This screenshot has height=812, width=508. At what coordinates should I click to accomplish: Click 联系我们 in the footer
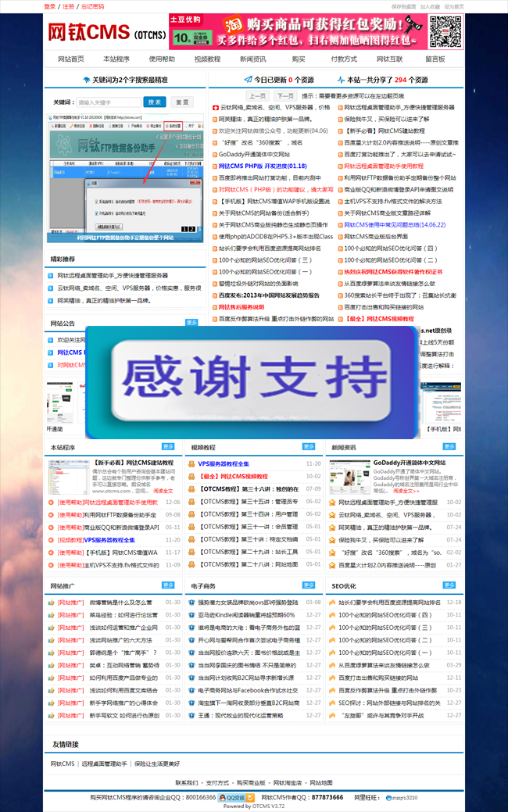coord(187,783)
